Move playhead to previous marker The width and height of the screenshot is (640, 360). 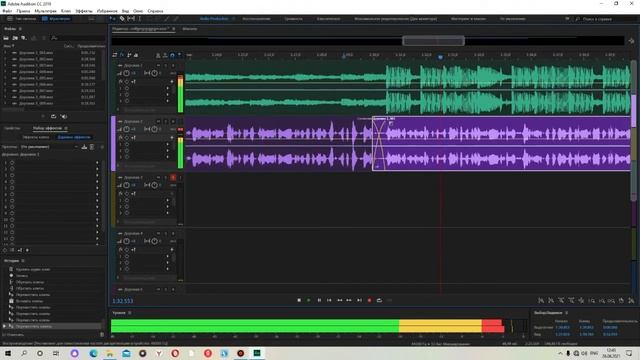(329, 300)
